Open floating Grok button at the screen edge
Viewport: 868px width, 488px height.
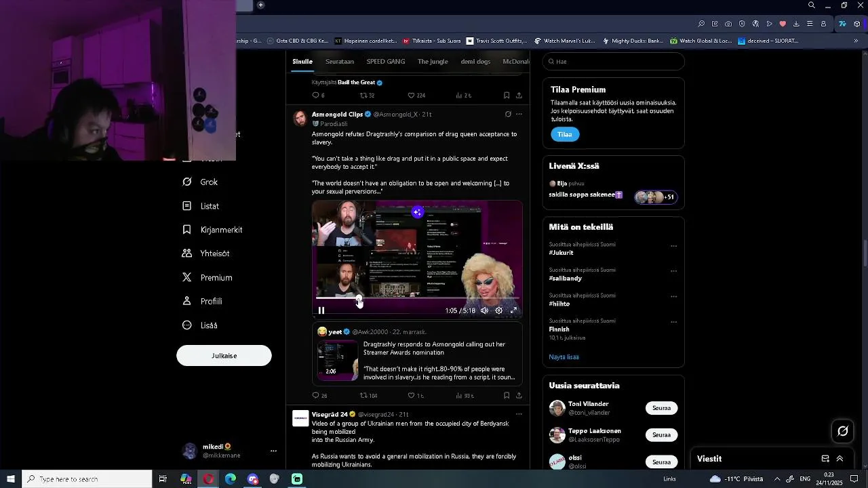coord(843,431)
